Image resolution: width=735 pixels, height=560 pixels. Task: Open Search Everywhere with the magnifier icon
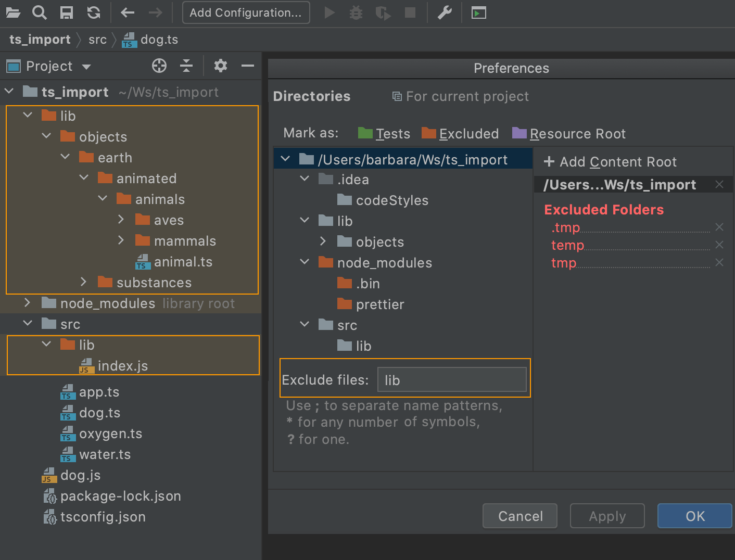click(39, 12)
